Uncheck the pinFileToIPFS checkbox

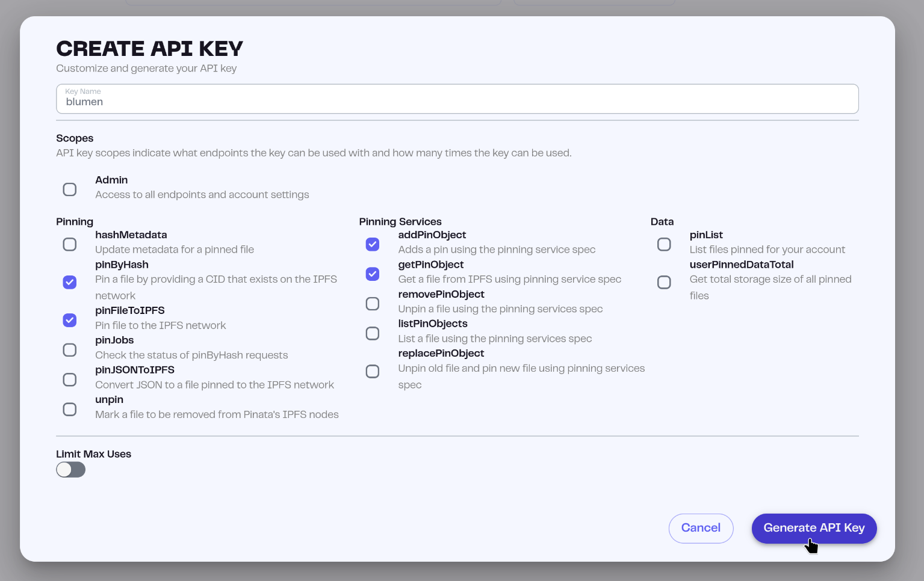coord(70,320)
